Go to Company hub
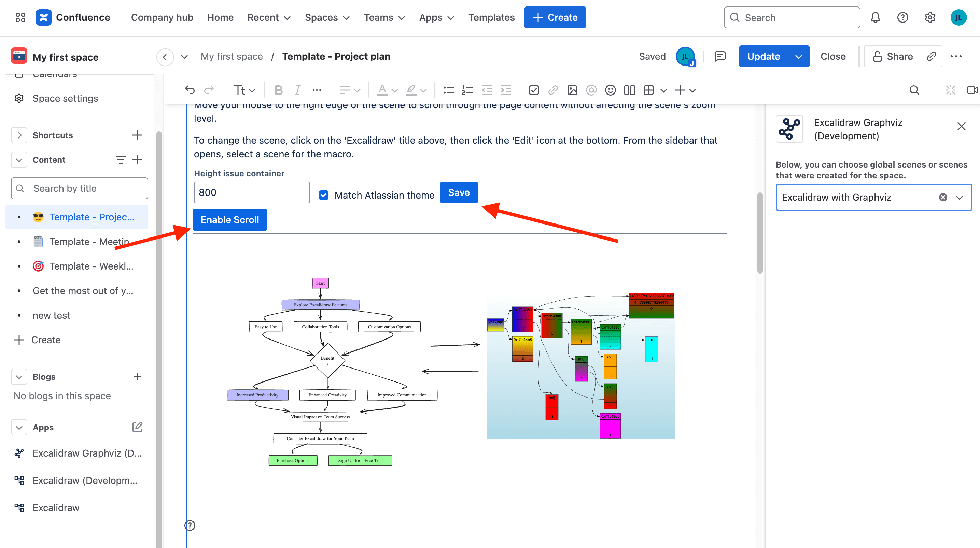980x548 pixels. click(x=162, y=17)
